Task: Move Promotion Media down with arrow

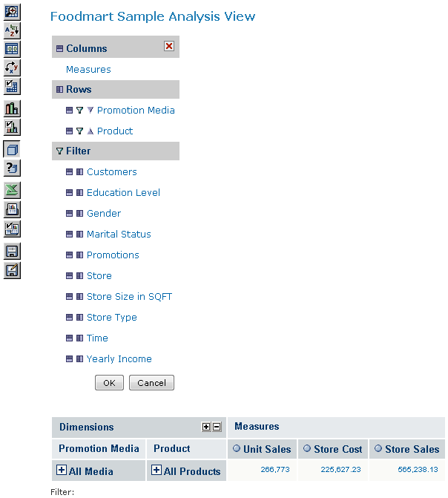Action: tap(90, 110)
